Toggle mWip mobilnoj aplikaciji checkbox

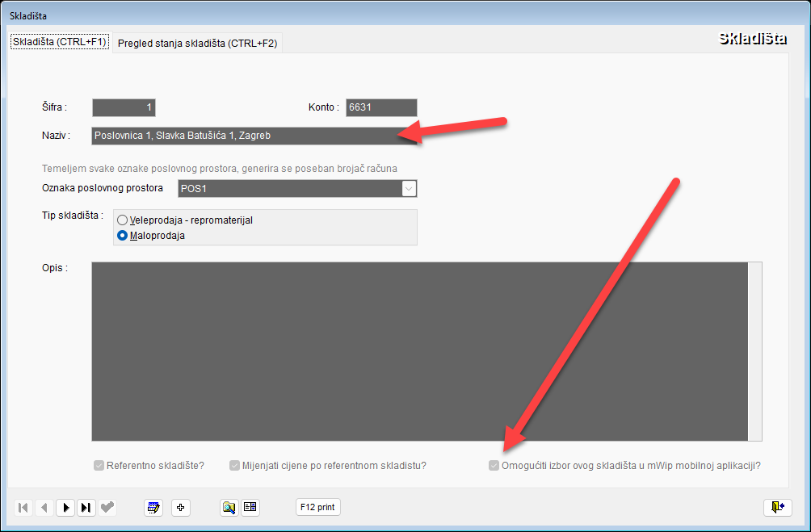(494, 466)
